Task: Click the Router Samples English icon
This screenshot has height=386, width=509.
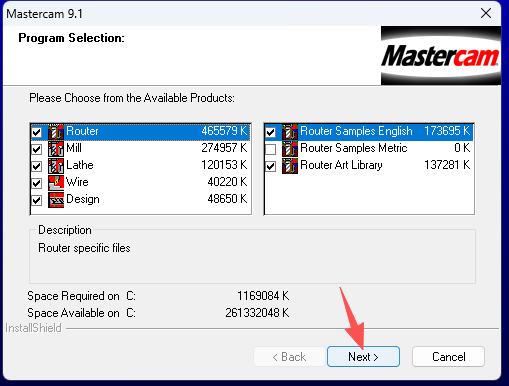Action: click(290, 131)
